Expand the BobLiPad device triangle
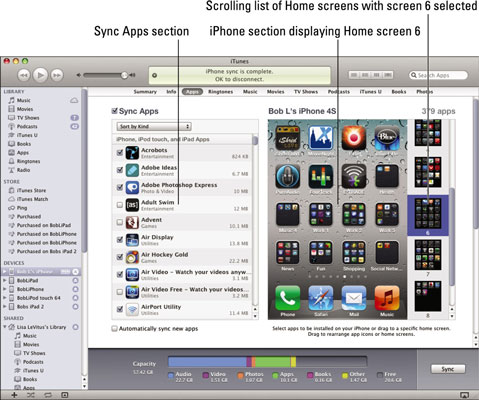479x400 pixels. (x=5, y=280)
